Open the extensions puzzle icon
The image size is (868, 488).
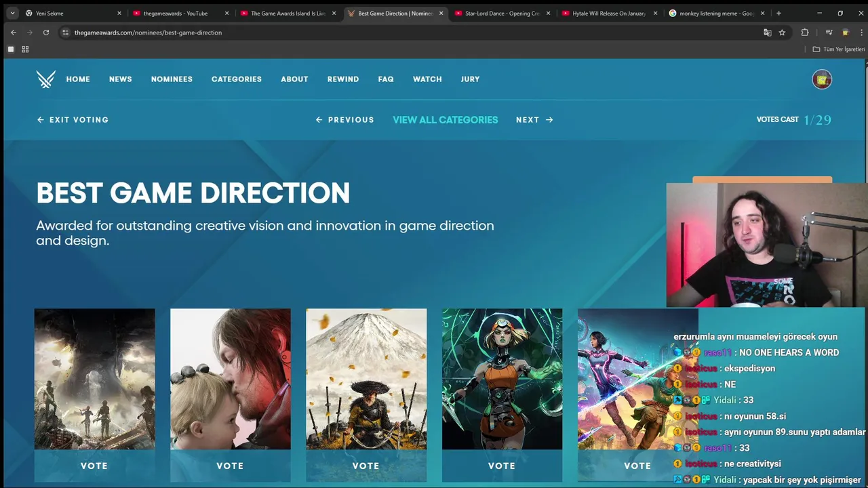805,33
